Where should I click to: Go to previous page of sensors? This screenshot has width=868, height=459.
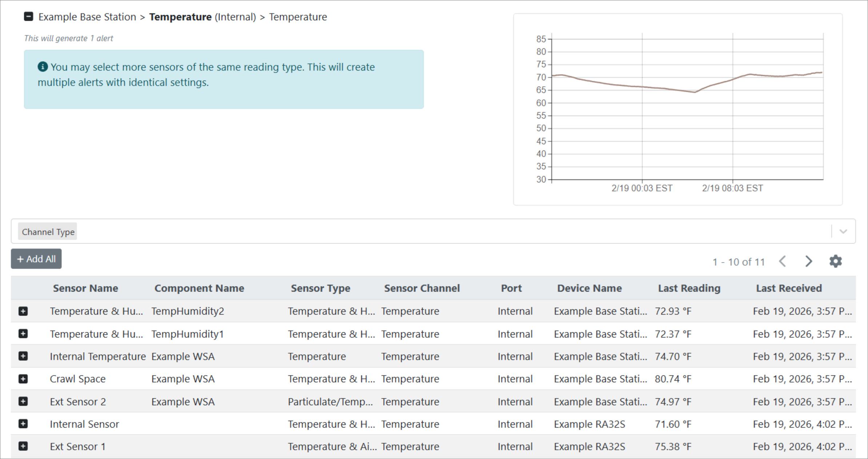point(783,261)
